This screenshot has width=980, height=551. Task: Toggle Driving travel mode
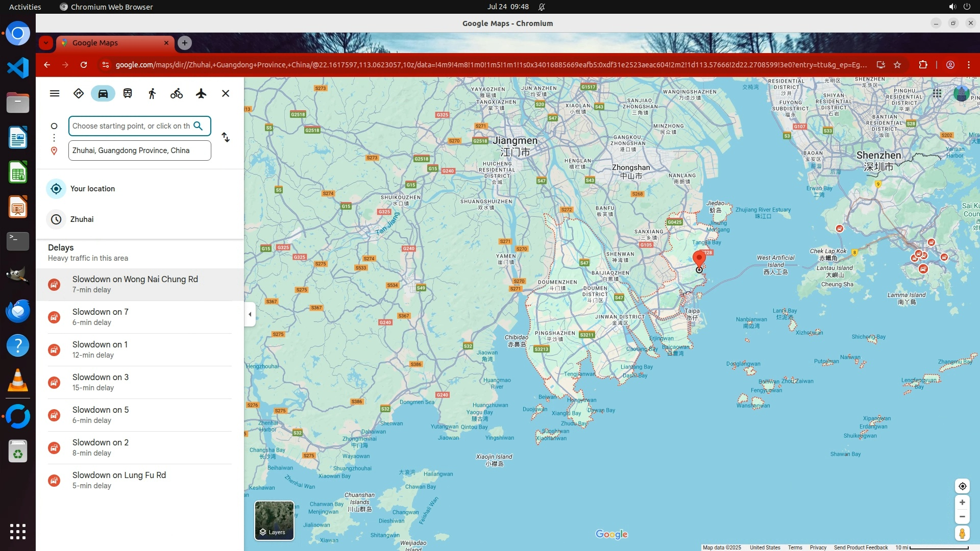pyautogui.click(x=103, y=93)
